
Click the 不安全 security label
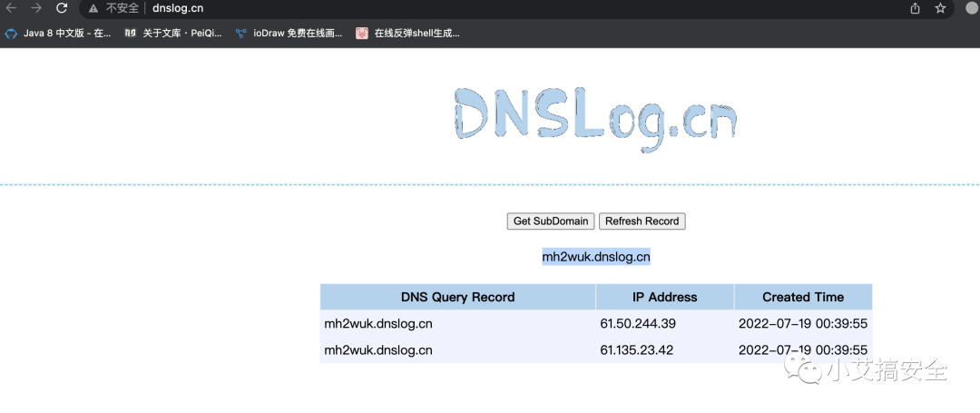(x=122, y=9)
